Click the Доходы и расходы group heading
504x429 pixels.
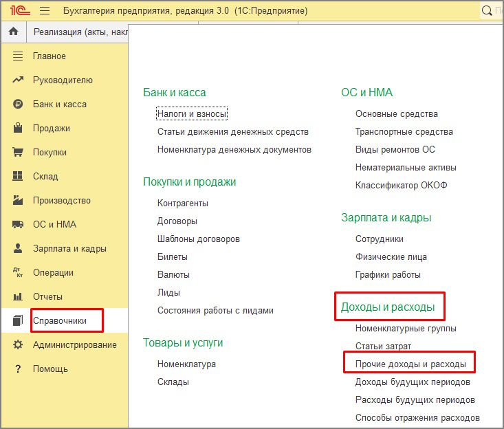point(388,307)
